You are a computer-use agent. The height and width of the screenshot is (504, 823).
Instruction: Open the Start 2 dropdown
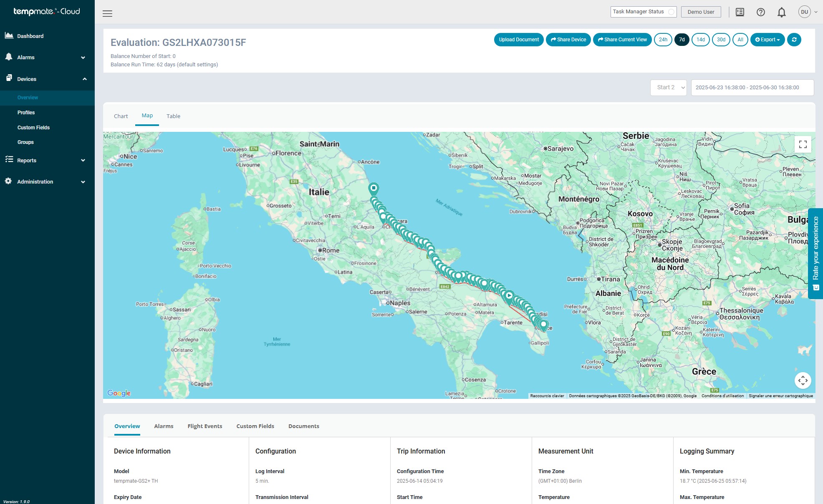[668, 88]
